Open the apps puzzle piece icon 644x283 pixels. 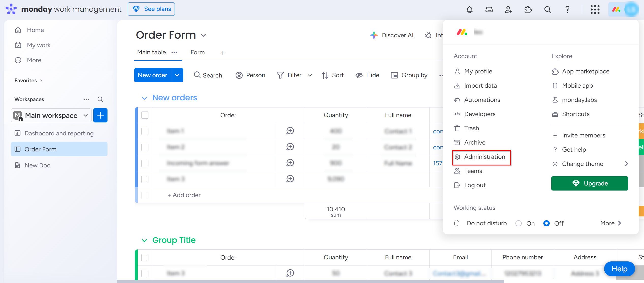(528, 10)
